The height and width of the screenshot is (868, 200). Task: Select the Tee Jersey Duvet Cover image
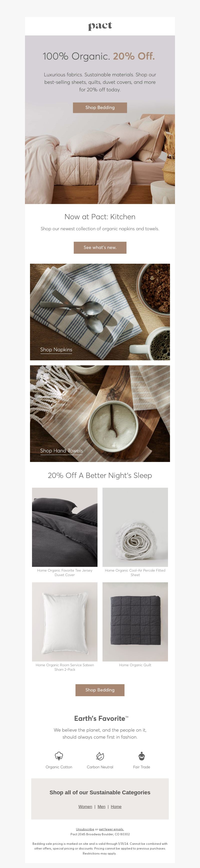(x=65, y=527)
